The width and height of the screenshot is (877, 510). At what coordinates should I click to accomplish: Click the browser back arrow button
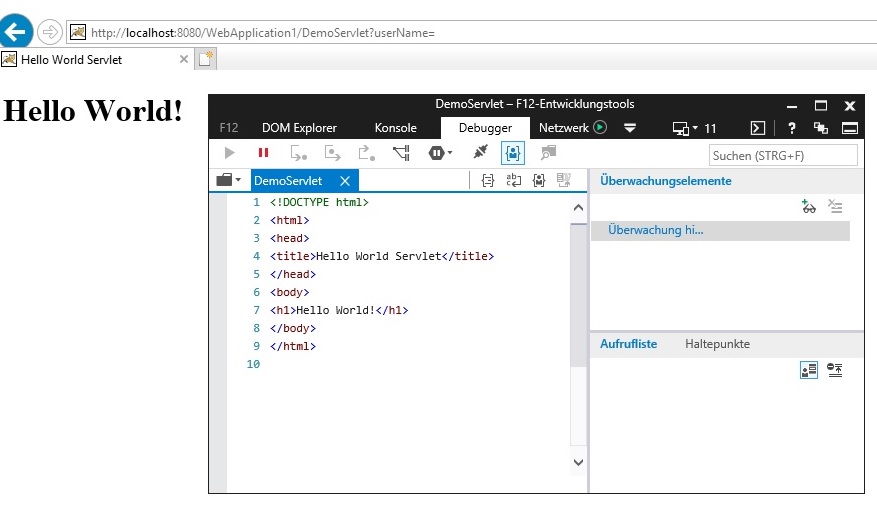pyautogui.click(x=16, y=32)
